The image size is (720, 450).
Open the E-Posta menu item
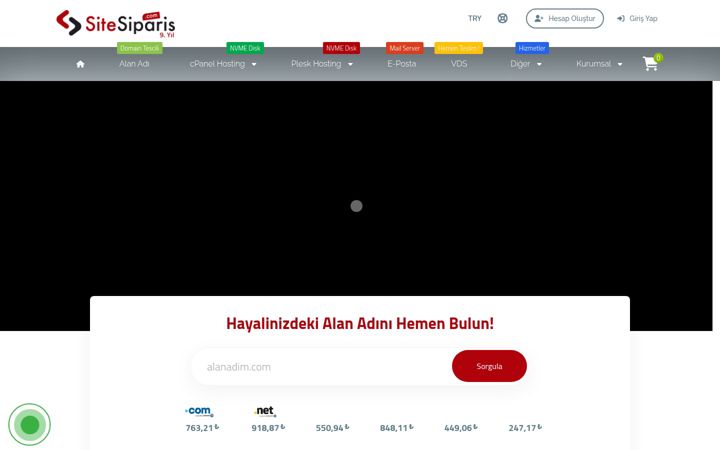point(402,64)
